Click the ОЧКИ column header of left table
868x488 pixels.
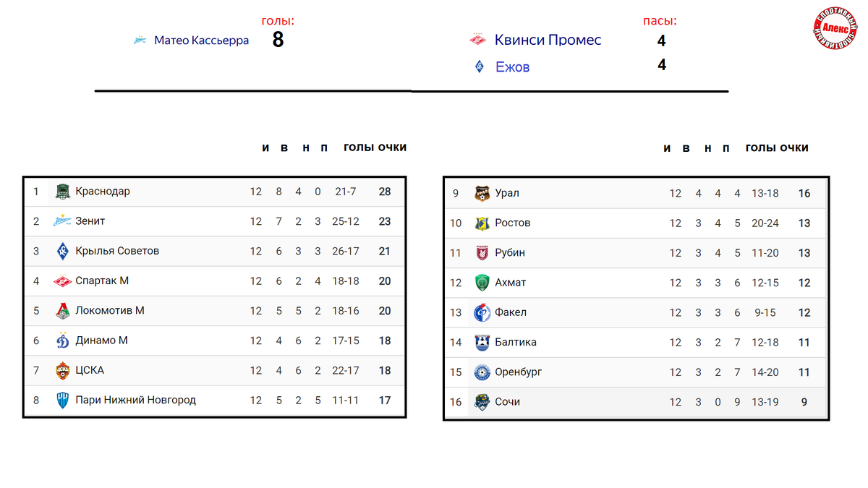[x=392, y=147]
